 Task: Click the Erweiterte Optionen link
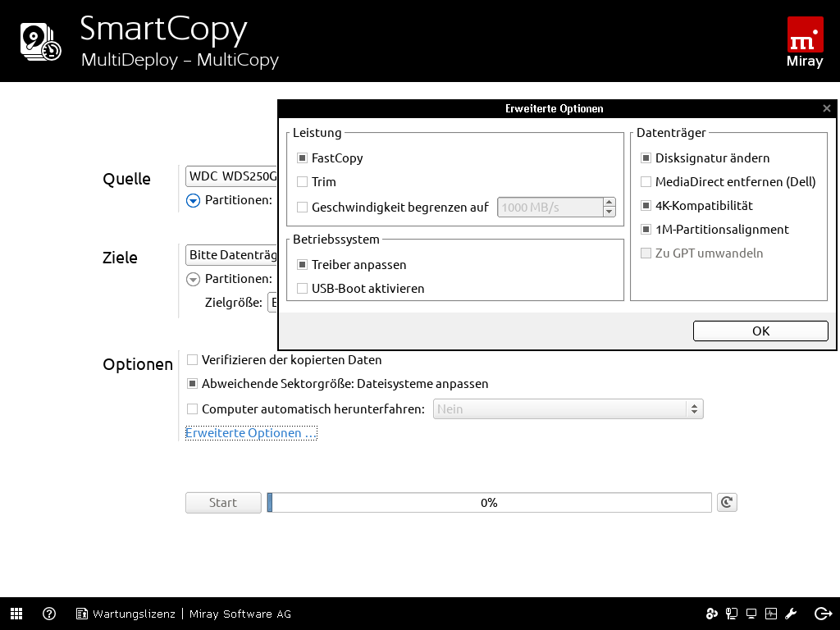[x=250, y=433]
